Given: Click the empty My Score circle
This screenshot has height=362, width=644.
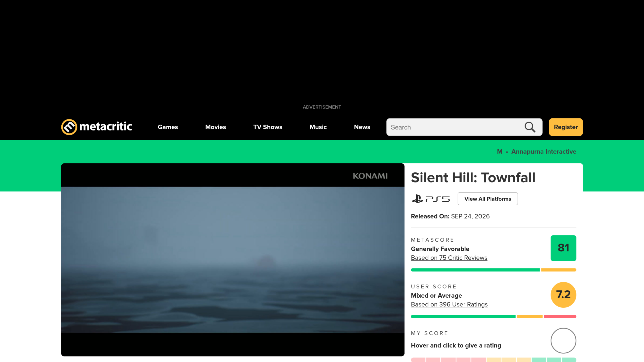Looking at the screenshot, I should tap(563, 341).
